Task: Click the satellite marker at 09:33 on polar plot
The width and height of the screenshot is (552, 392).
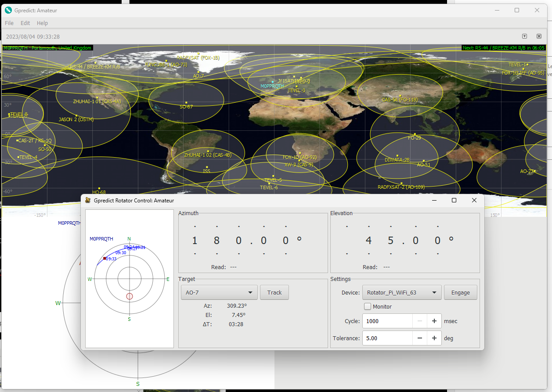Action: tap(105, 259)
